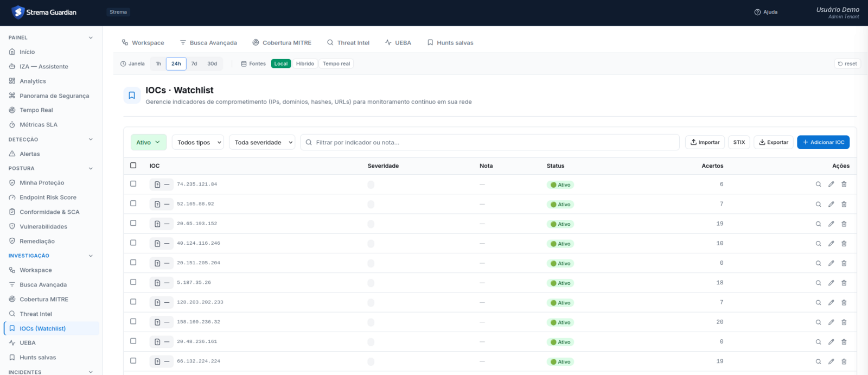868x375 pixels.
Task: Switch to the Cobertura MITRE top tab
Action: point(282,43)
